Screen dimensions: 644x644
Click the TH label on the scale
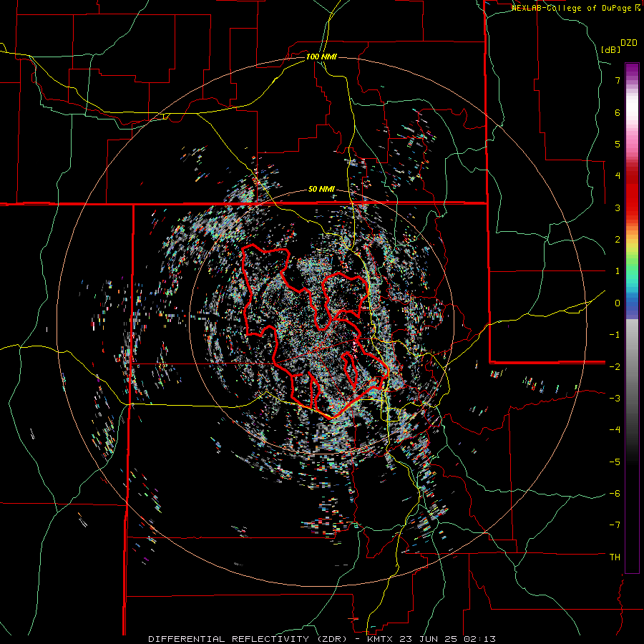(615, 557)
